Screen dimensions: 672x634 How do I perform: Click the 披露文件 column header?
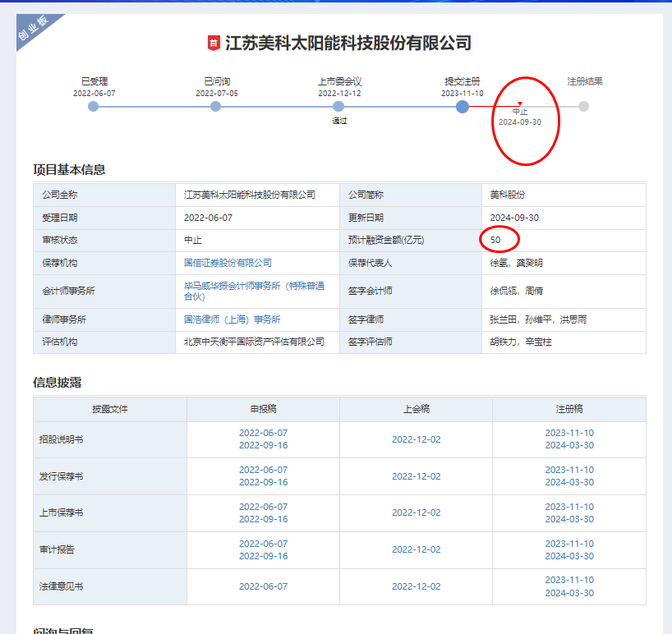tap(110, 409)
